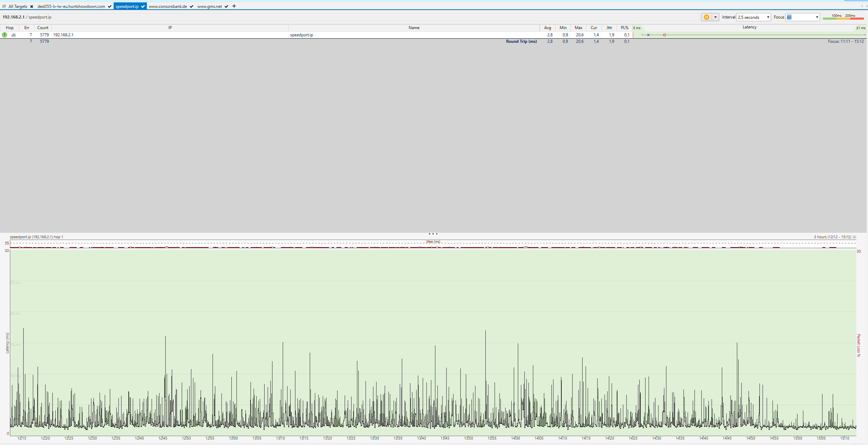Switch to the ded355-lv-lw-eu.huntshowdown.com tab

[71, 7]
